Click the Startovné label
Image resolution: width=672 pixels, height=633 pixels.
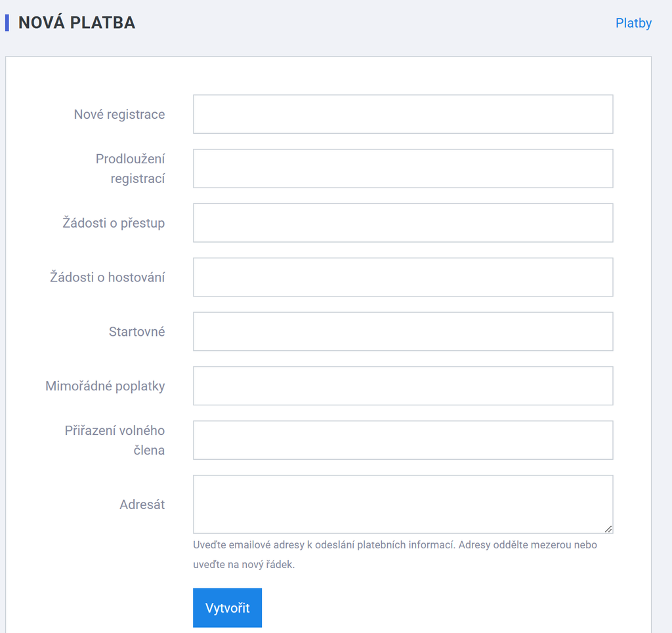(x=136, y=331)
